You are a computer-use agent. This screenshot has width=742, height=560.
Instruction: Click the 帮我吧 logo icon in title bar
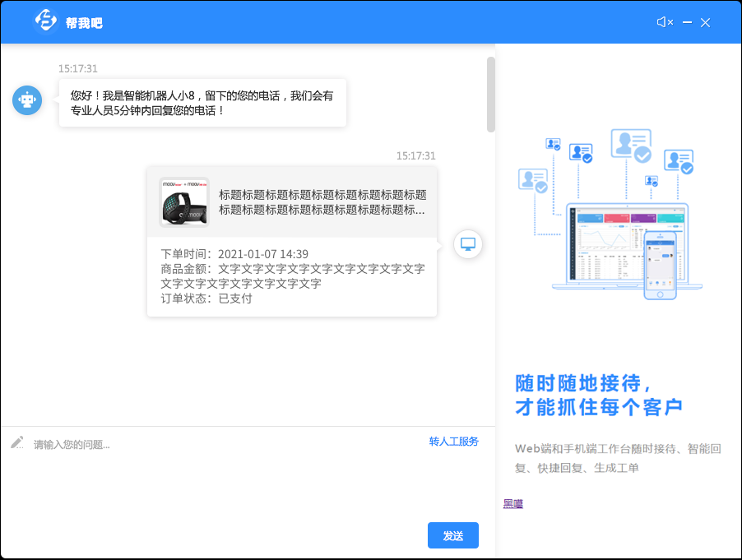pyautogui.click(x=45, y=22)
